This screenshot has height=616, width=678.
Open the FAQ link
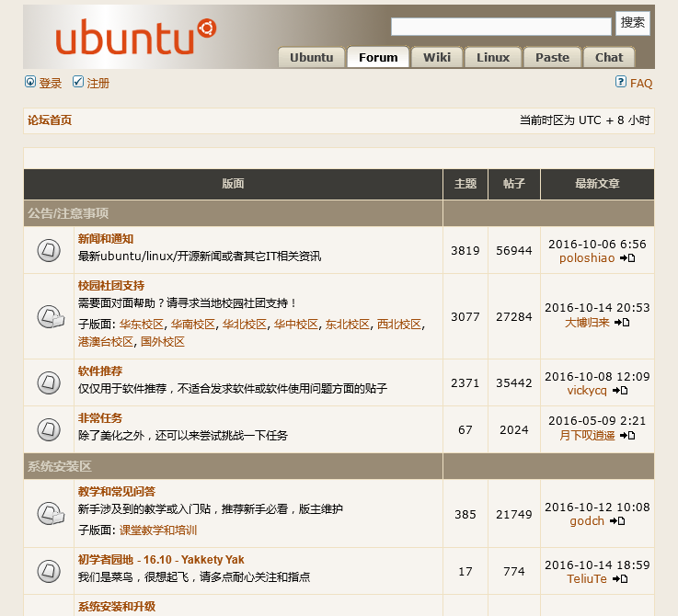[641, 83]
